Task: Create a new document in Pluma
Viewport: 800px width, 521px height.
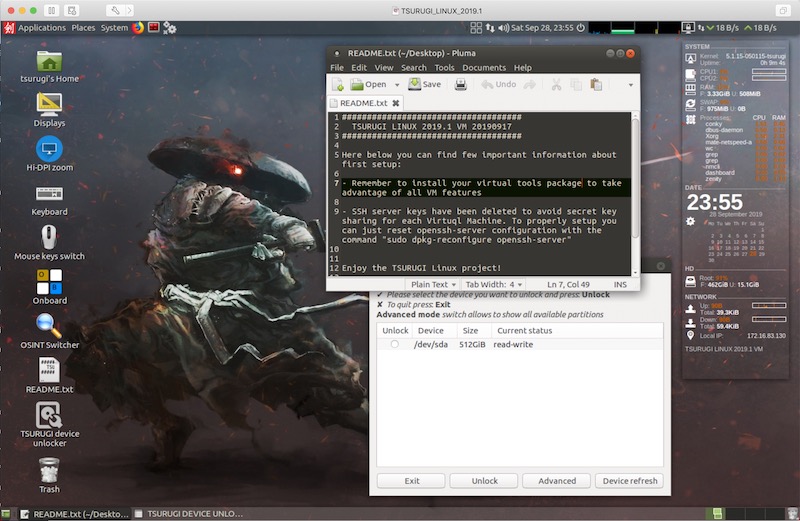Action: pyautogui.click(x=338, y=85)
